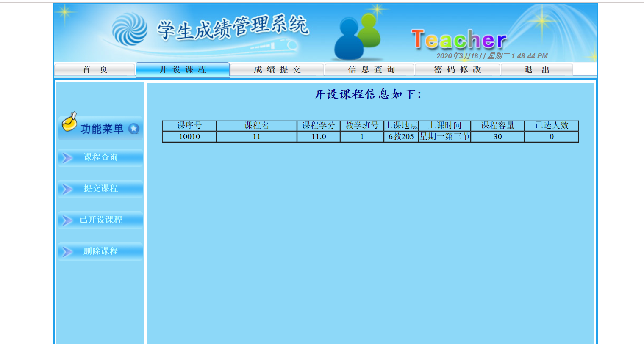Viewport: 644px width, 344px height.
Task: Click 删除课程 in the function menu
Action: (x=100, y=251)
